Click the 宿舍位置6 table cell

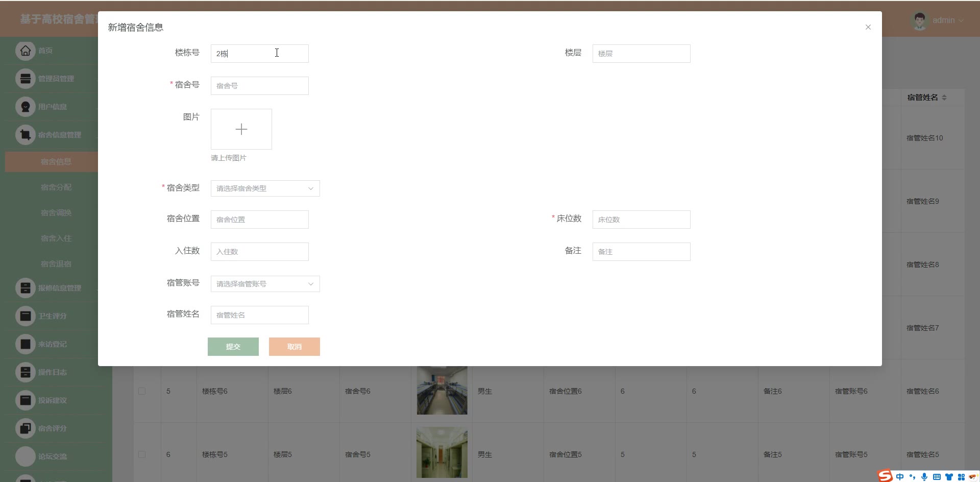[x=566, y=391]
